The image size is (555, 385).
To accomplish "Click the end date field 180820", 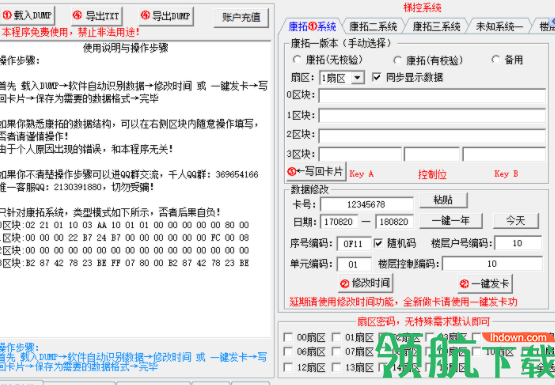I will click(x=394, y=222).
